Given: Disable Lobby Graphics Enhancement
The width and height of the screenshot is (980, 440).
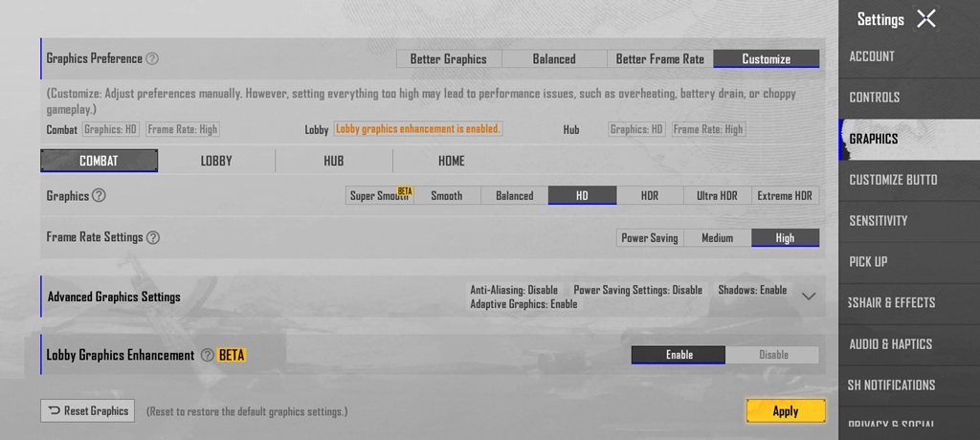Looking at the screenshot, I should point(773,355).
